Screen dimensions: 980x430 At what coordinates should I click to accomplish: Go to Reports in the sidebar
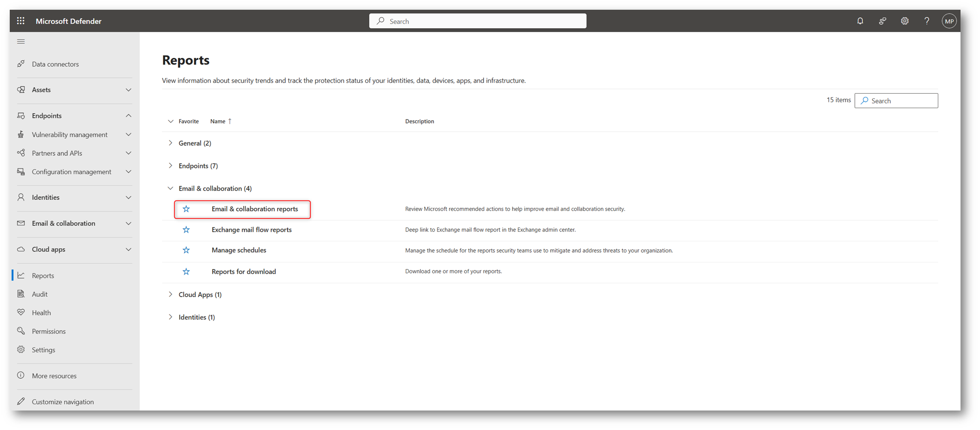(43, 276)
